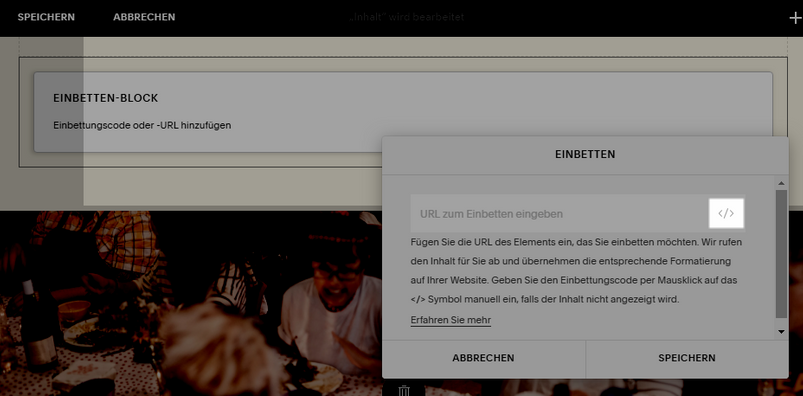Image resolution: width=803 pixels, height=396 pixels.
Task: Open the 'Erfahren Sie mehr' link
Action: pyautogui.click(x=451, y=320)
